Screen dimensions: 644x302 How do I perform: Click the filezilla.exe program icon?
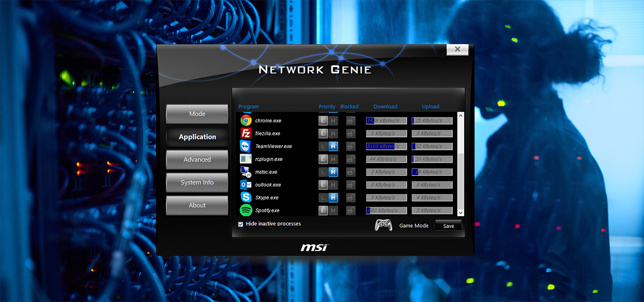click(246, 133)
